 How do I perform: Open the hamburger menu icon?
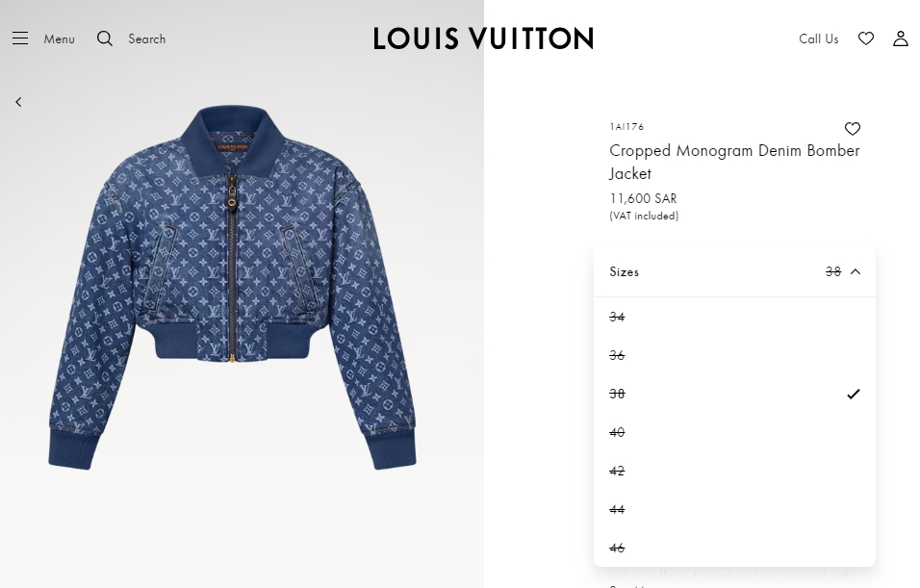20,38
